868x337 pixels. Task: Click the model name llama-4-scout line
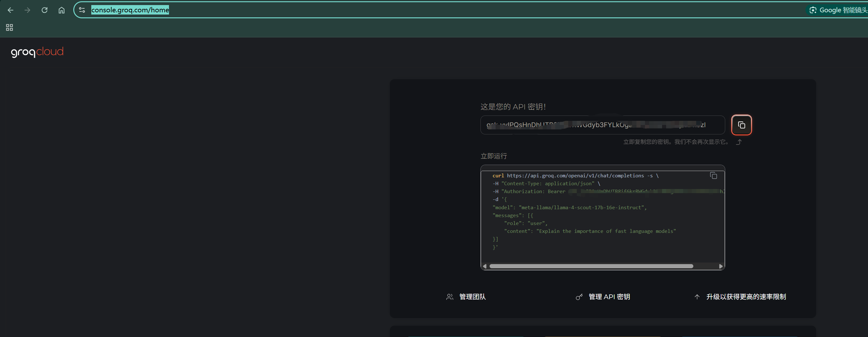click(570, 207)
